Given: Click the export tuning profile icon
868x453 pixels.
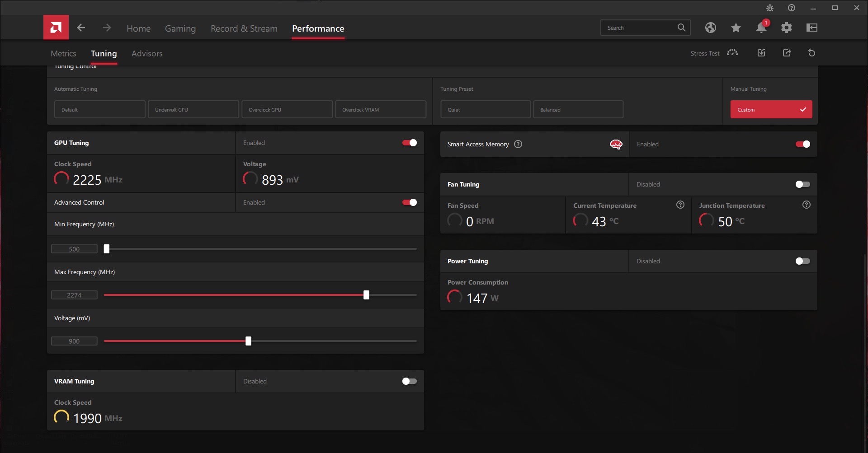Looking at the screenshot, I should (x=787, y=53).
